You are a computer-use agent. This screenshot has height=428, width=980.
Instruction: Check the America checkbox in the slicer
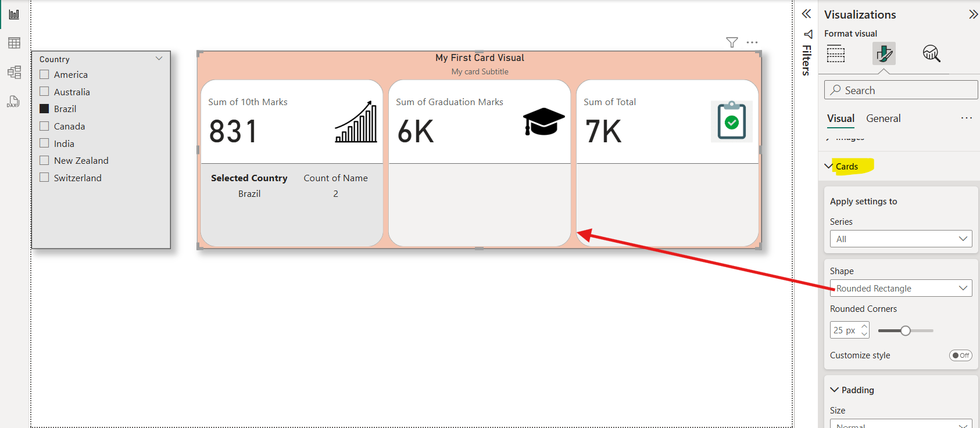44,74
